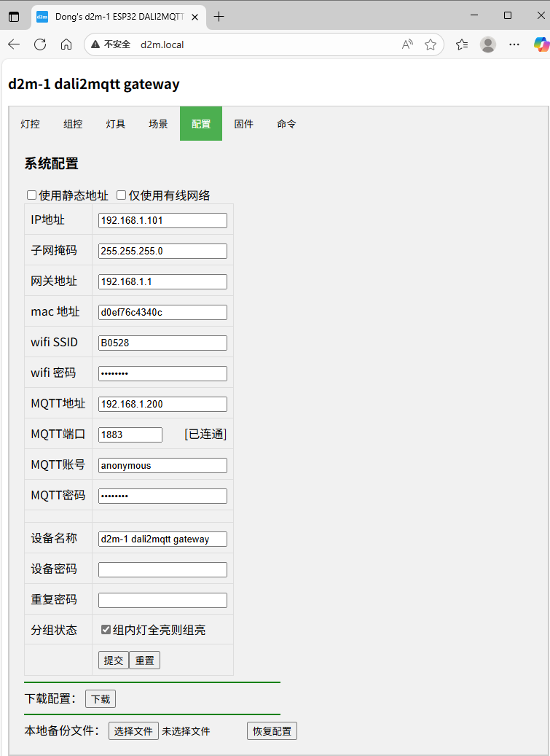Check the 仅使用有线网络 option
Image resolution: width=550 pixels, height=756 pixels.
[122, 195]
